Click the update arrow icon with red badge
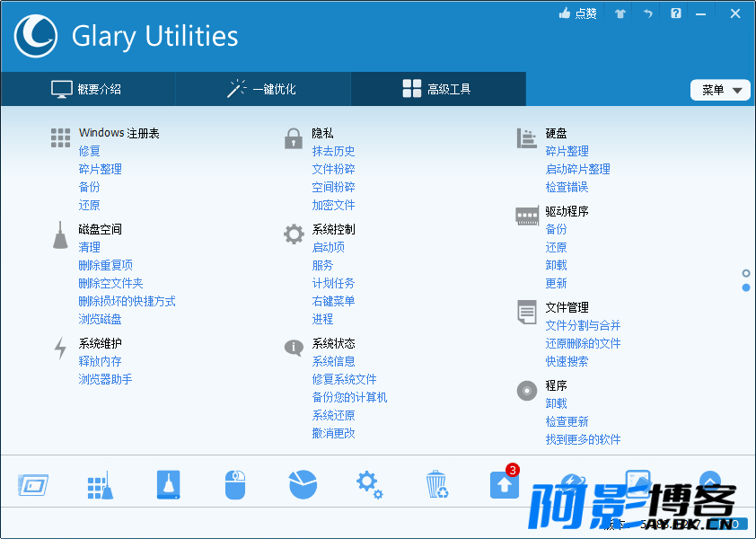The width and height of the screenshot is (756, 539). point(504,485)
